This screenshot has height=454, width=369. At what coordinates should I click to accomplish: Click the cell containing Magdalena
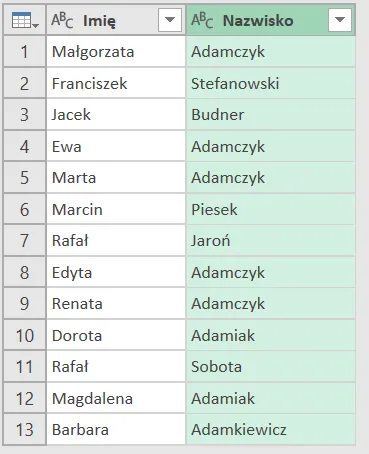coord(116,398)
